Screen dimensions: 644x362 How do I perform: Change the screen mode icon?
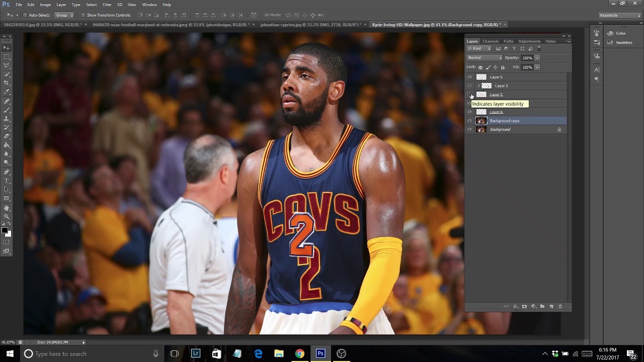tap(7, 251)
